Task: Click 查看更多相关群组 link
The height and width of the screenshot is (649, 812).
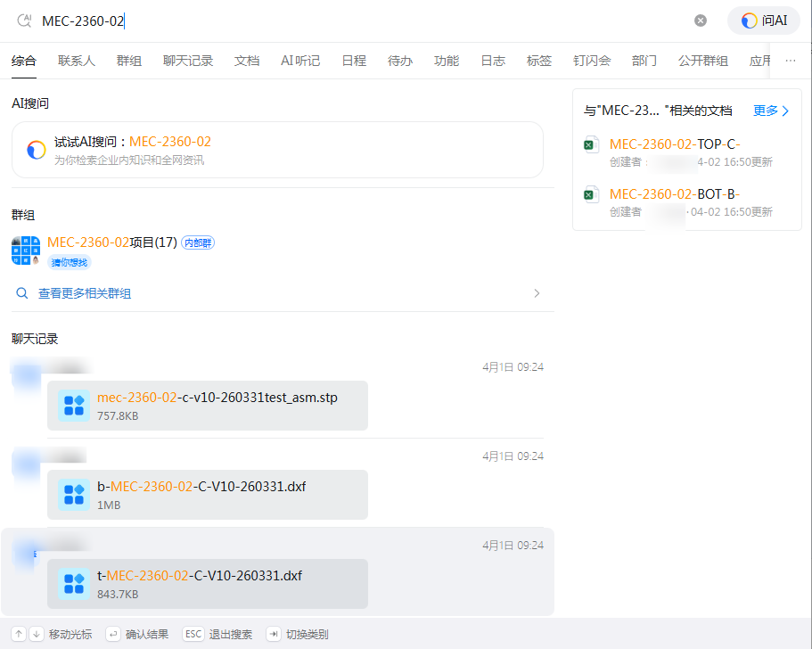Action: pos(85,293)
